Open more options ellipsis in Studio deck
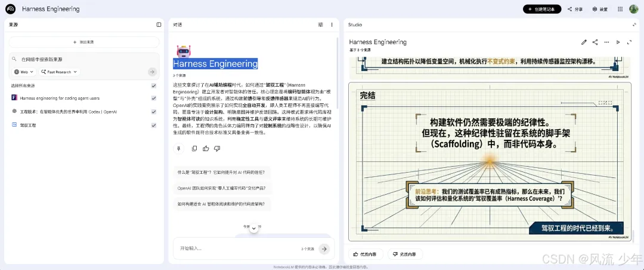The height and width of the screenshot is (270, 644). tap(606, 42)
